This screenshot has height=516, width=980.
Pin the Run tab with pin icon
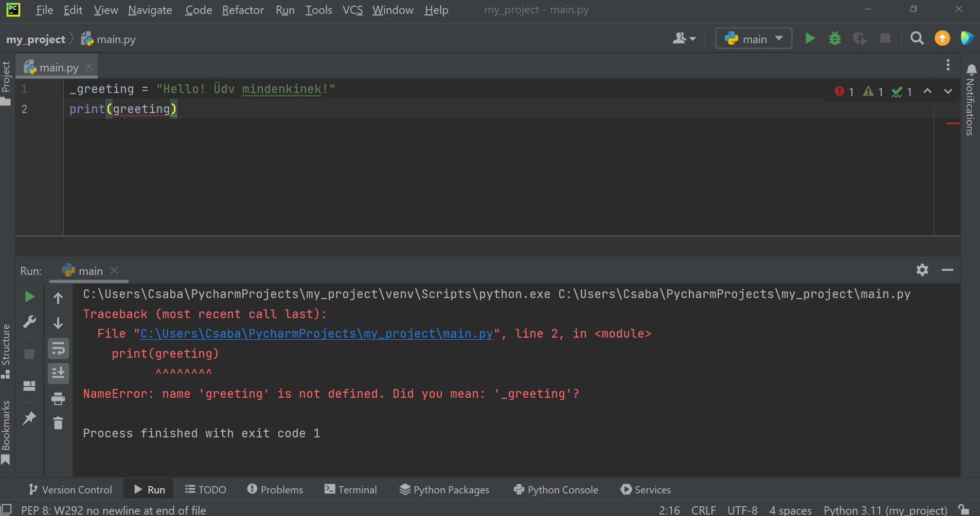[x=29, y=418]
